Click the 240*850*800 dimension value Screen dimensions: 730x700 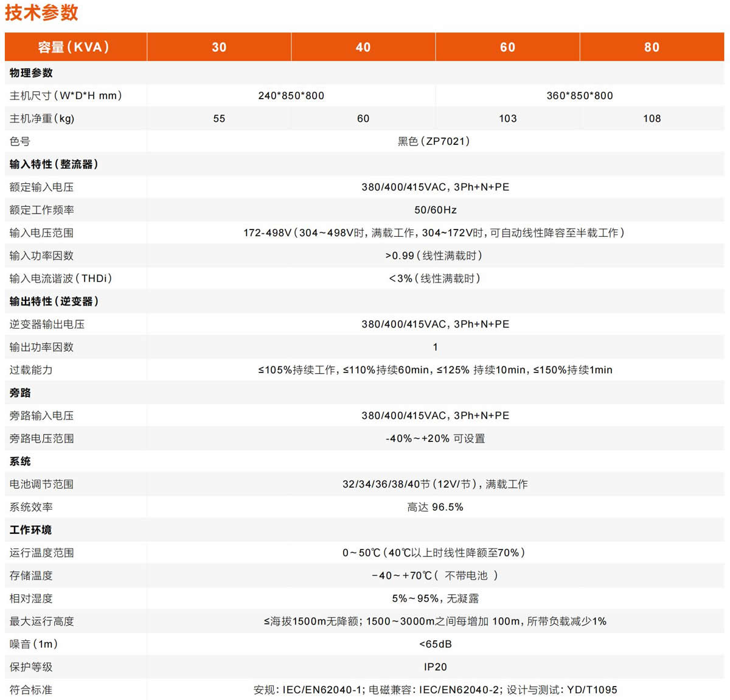point(291,96)
